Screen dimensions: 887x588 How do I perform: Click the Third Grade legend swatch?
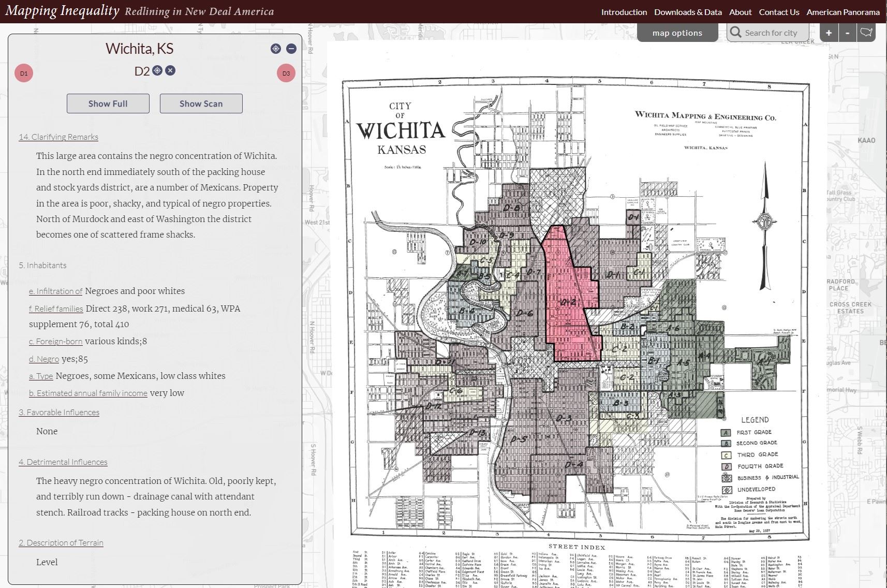727,455
